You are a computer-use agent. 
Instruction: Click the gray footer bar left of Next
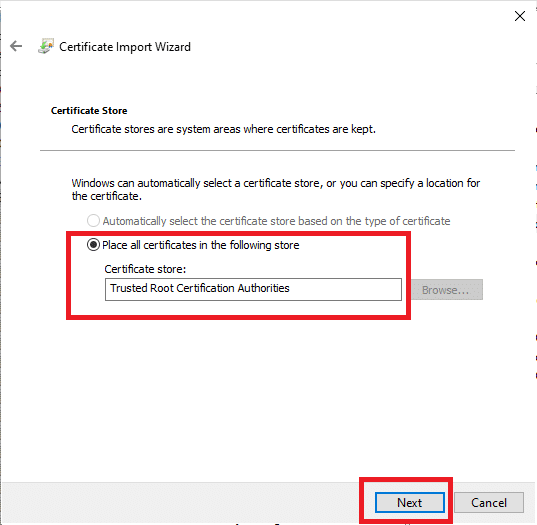pos(180,502)
